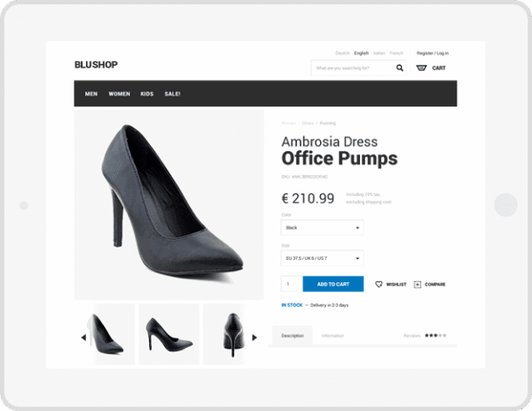Click the review star rating
The height and width of the screenshot is (411, 532).
pos(435,336)
